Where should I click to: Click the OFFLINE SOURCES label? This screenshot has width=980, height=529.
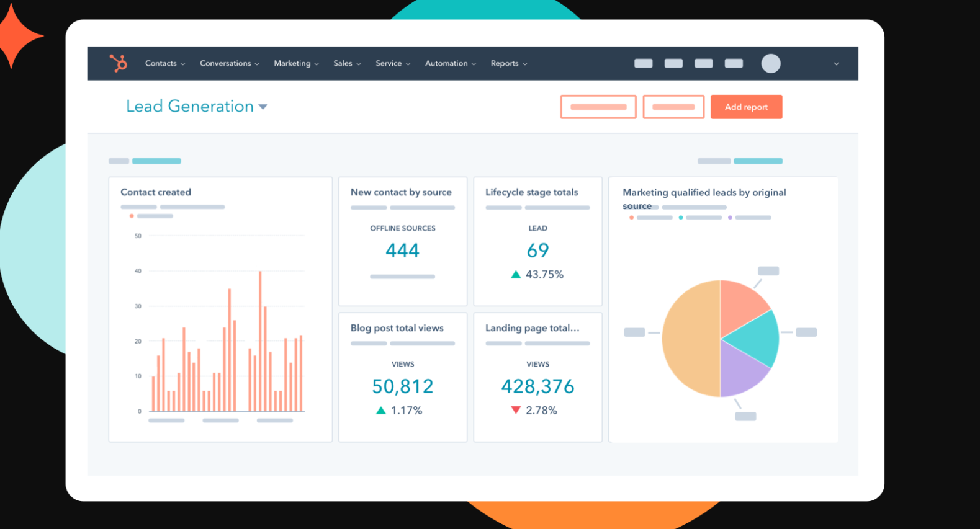403,228
